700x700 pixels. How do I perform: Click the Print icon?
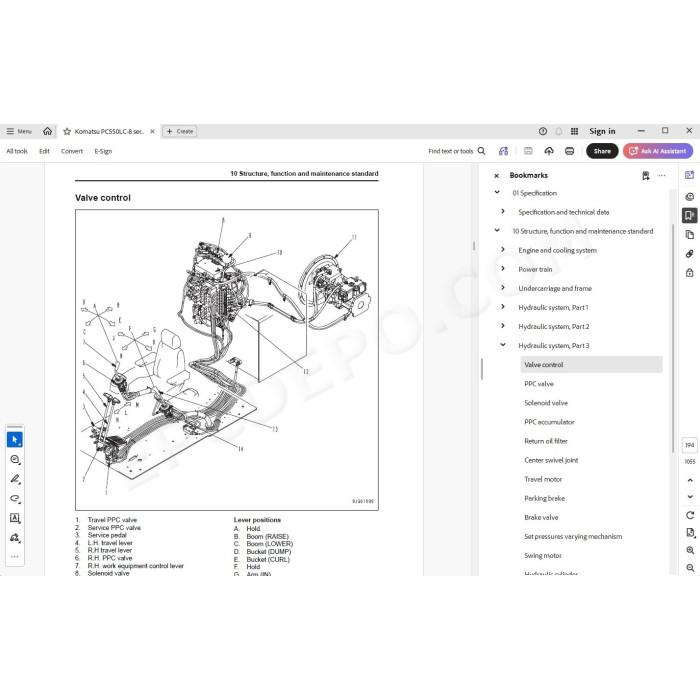point(570,151)
